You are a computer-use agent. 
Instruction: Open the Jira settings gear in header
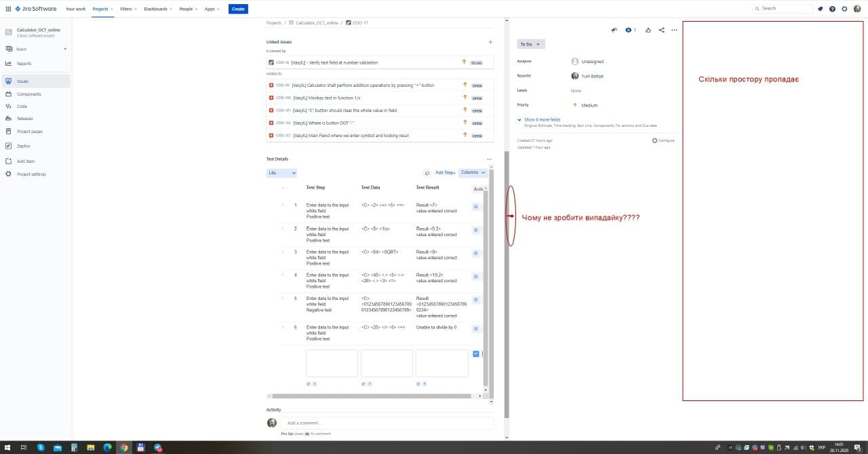point(844,9)
